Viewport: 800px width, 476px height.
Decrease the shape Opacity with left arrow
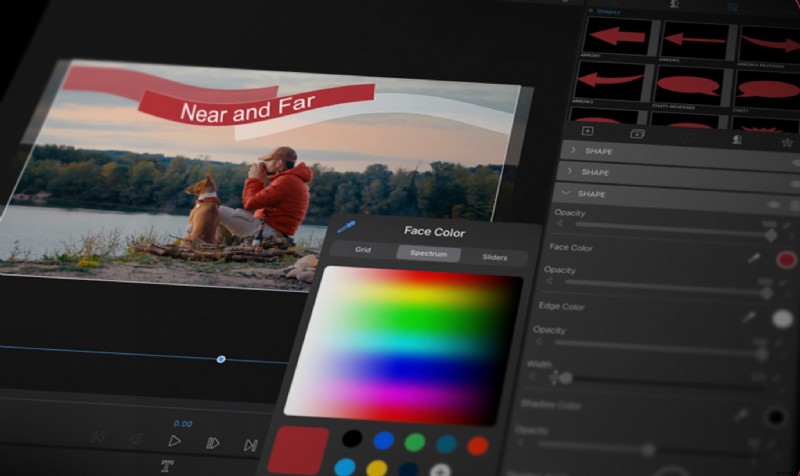pos(559,223)
